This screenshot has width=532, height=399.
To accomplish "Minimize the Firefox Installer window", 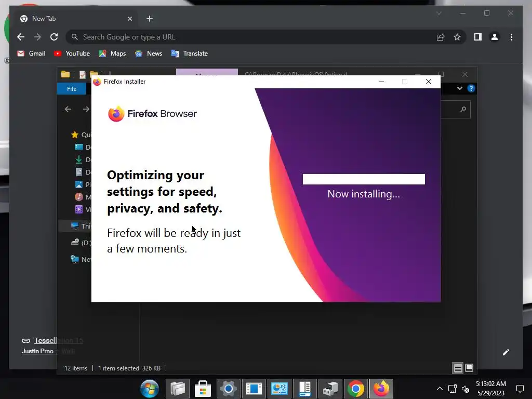I will coord(381,82).
